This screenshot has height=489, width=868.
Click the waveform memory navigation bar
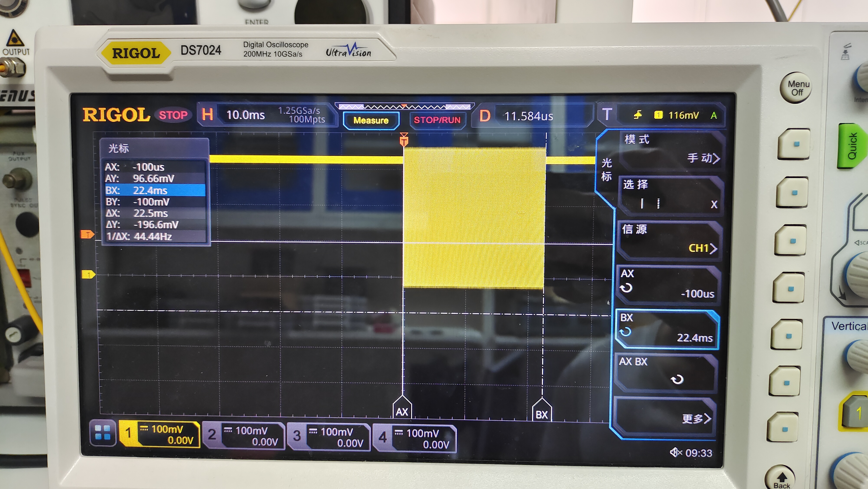coord(404,107)
